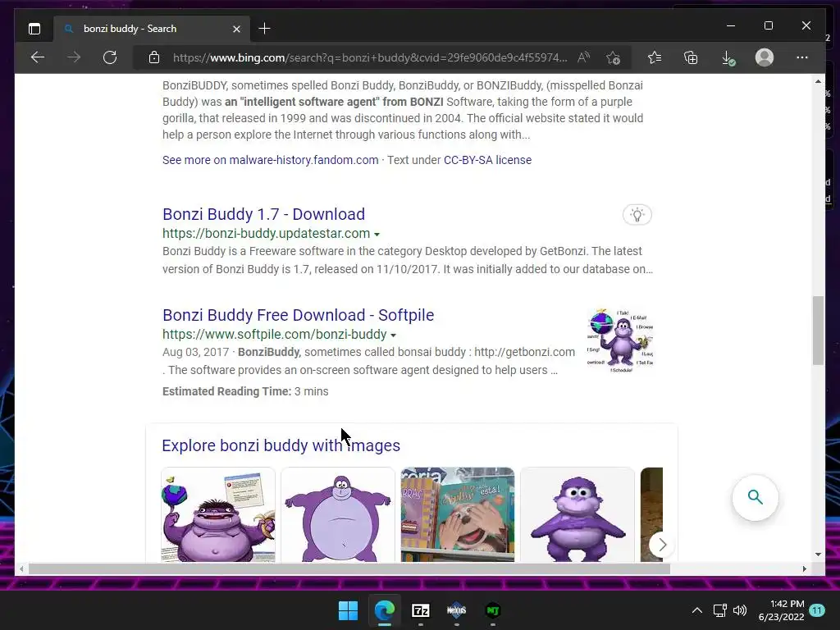Show next images in carousel
840x630 pixels.
coord(662,545)
